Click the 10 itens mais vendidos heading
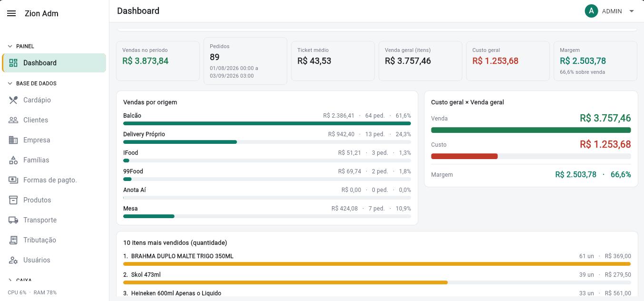 [175, 243]
